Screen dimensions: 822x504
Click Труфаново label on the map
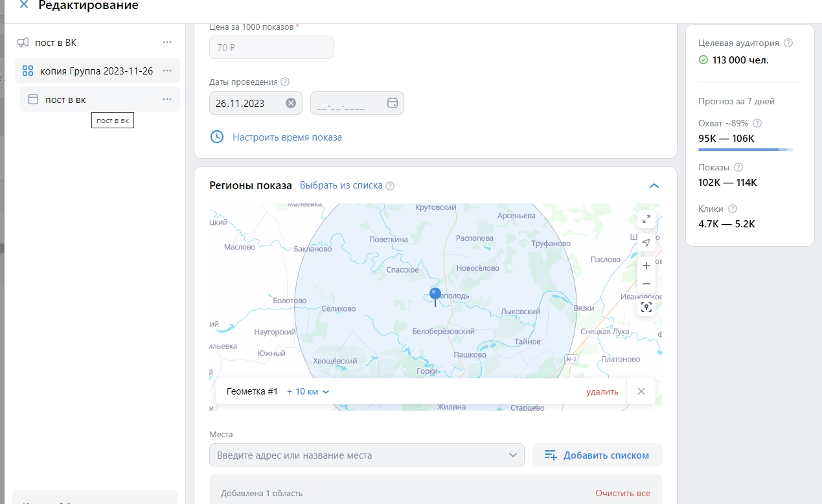pyautogui.click(x=551, y=244)
